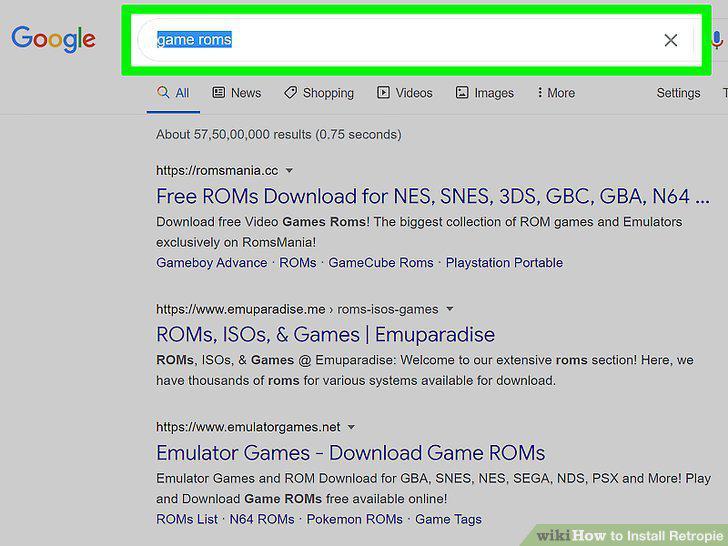Open the Pokemon ROMs sitelink

pos(355,519)
